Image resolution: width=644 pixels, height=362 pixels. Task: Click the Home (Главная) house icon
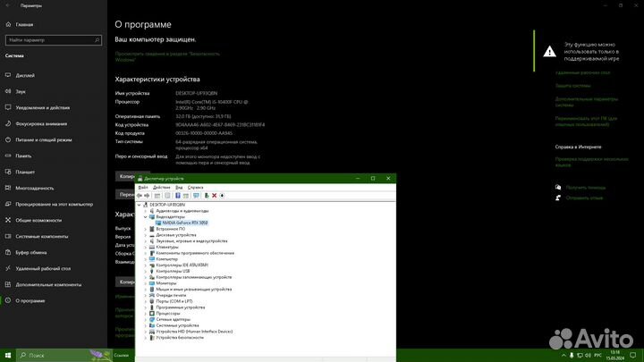tap(8, 25)
